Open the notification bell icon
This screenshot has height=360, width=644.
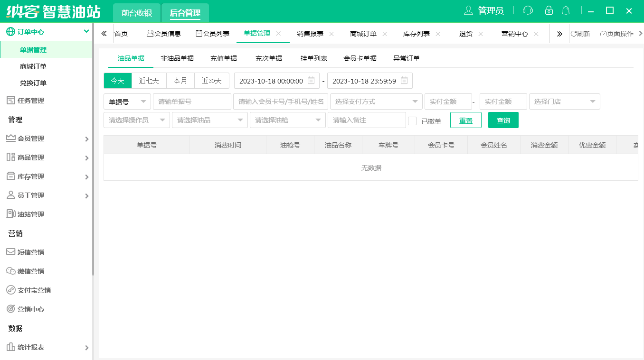[x=566, y=10]
